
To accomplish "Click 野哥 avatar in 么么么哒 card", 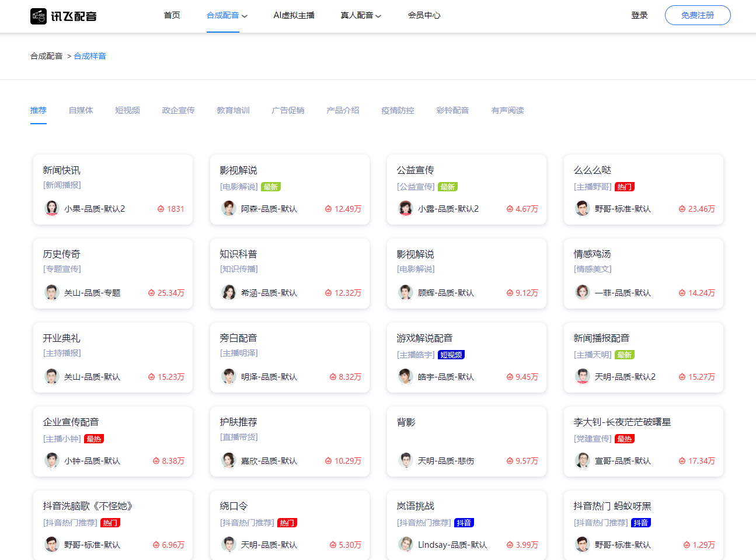I will 582,208.
